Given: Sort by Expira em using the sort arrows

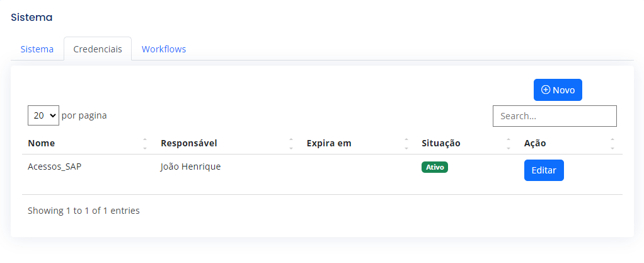Looking at the screenshot, I should (406, 143).
